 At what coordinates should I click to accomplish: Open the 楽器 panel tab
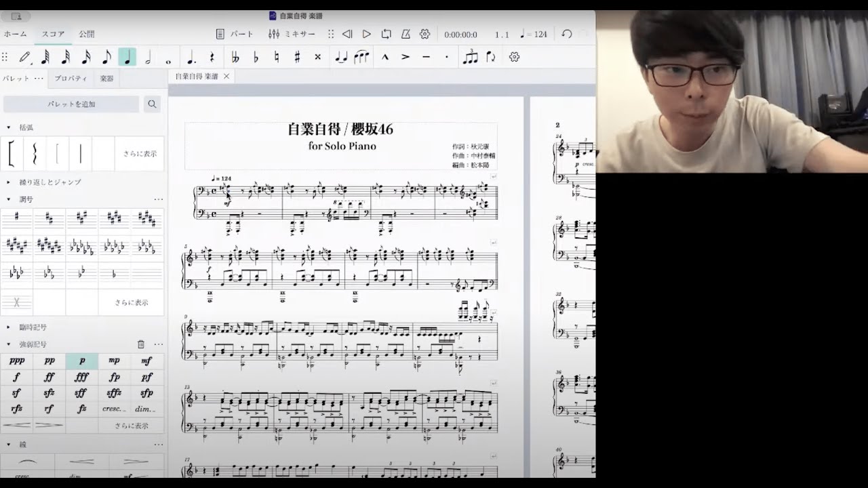click(x=106, y=79)
